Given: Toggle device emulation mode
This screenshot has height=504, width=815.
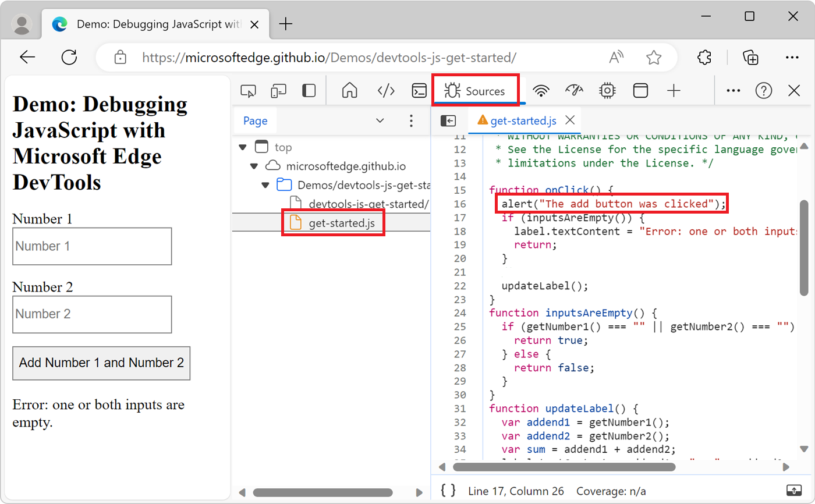Looking at the screenshot, I should [x=279, y=90].
